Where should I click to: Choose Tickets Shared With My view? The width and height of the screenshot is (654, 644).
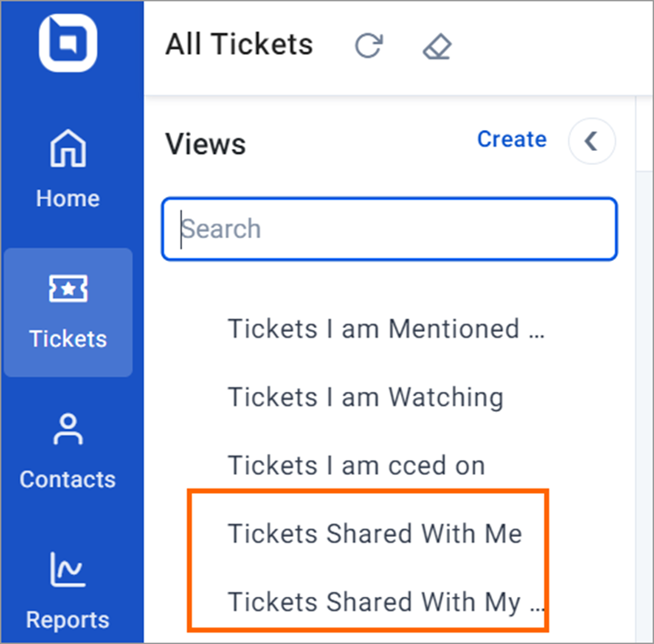[386, 602]
